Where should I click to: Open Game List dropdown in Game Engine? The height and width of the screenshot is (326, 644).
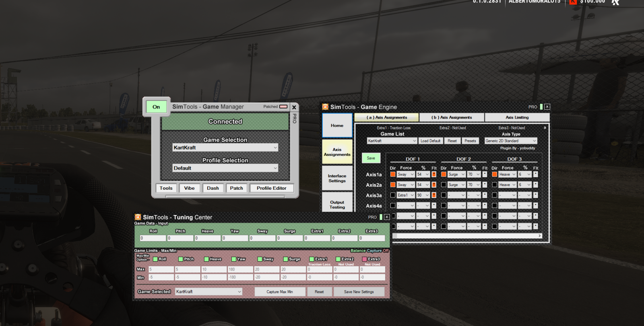392,141
